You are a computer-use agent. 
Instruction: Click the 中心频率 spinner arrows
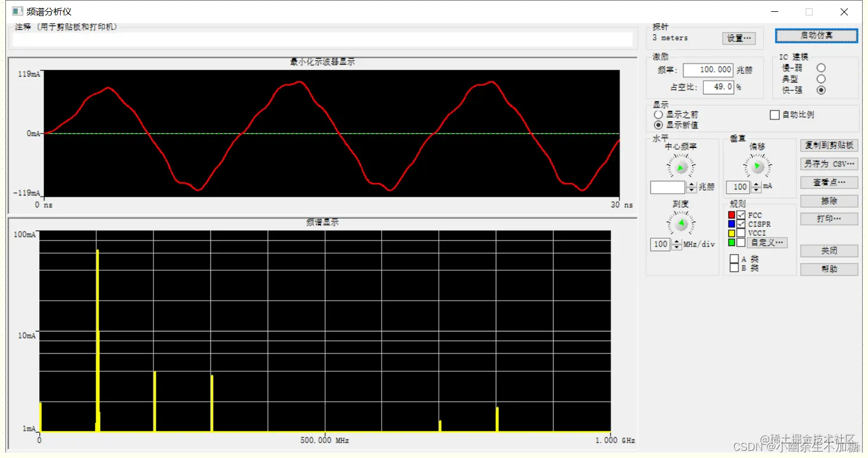691,188
